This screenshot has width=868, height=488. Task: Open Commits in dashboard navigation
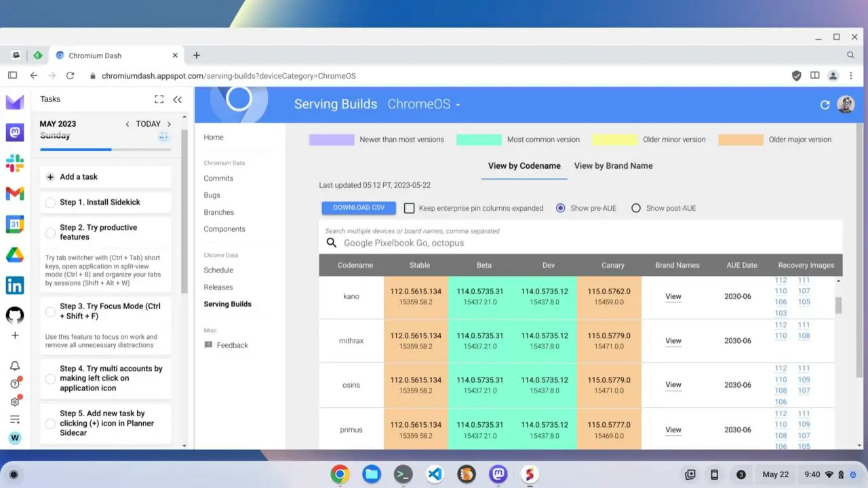[218, 178]
